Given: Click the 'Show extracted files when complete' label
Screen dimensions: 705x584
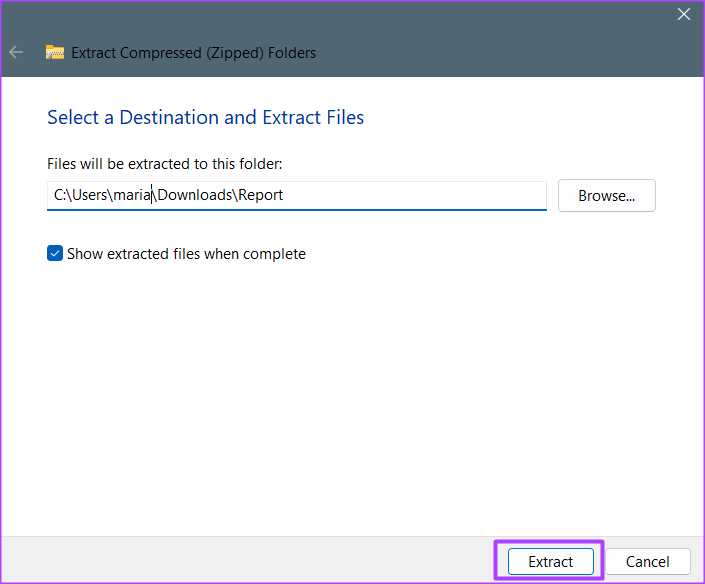Looking at the screenshot, I should click(x=186, y=254).
